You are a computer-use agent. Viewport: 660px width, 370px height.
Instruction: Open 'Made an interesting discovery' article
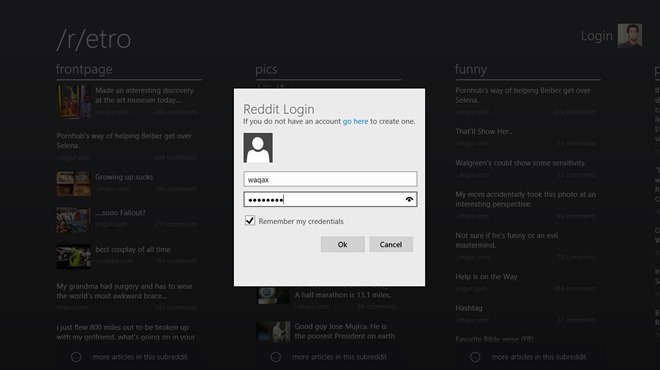(144, 95)
